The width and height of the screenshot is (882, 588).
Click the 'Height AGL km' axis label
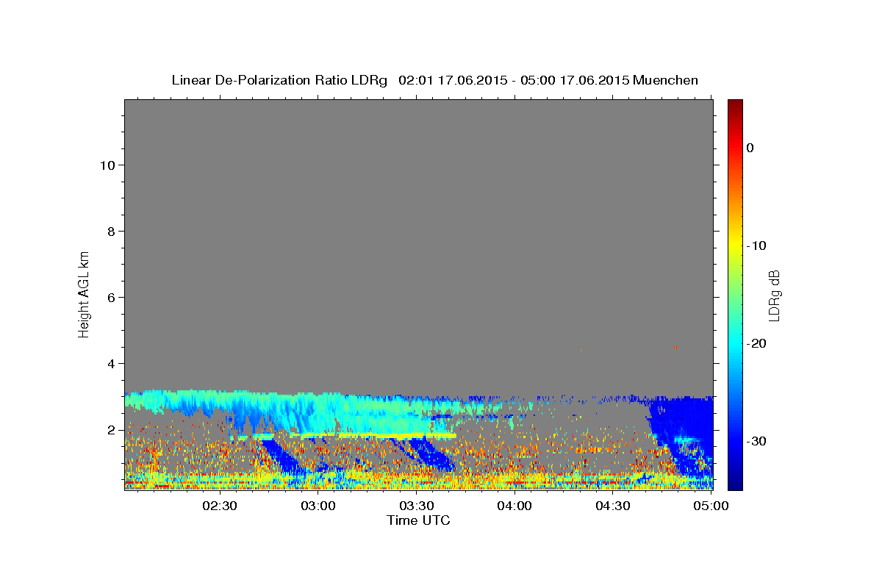84,294
